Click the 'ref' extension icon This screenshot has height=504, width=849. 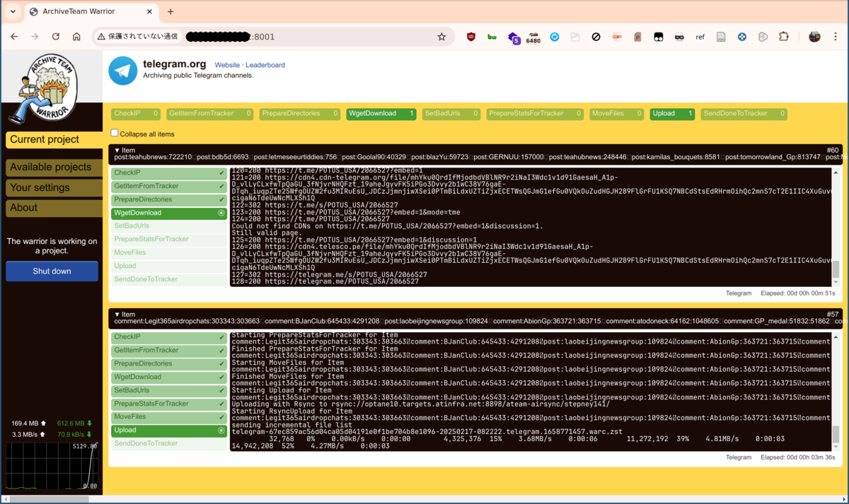pos(700,37)
